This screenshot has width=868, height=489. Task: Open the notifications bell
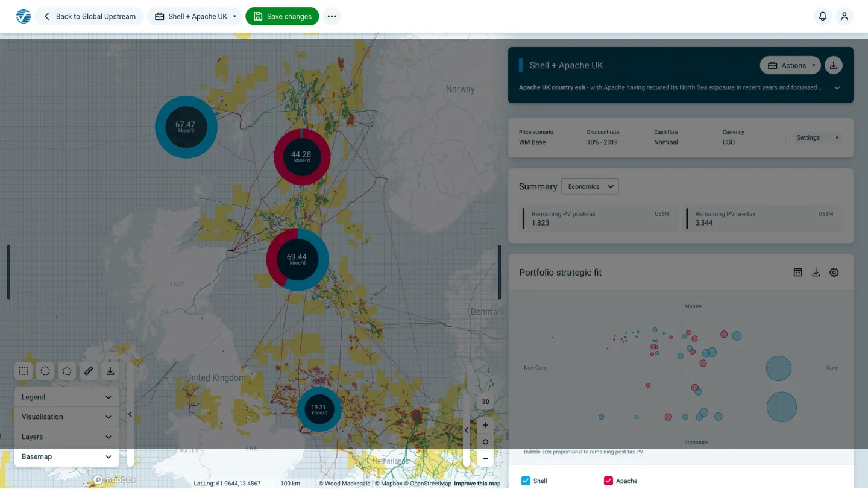[x=822, y=16]
